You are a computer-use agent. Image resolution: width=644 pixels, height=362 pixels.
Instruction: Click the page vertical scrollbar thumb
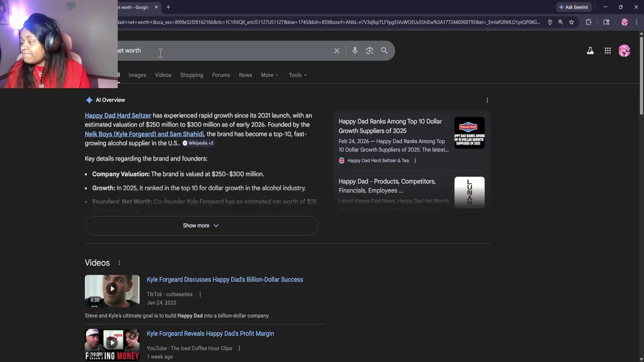[641, 75]
